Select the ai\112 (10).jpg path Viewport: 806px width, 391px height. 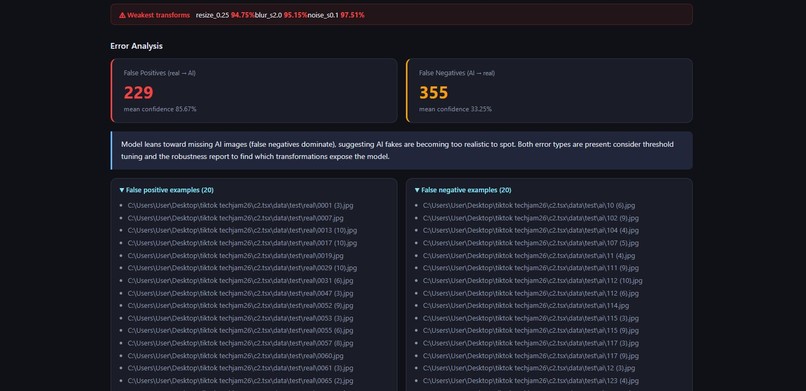(533, 281)
